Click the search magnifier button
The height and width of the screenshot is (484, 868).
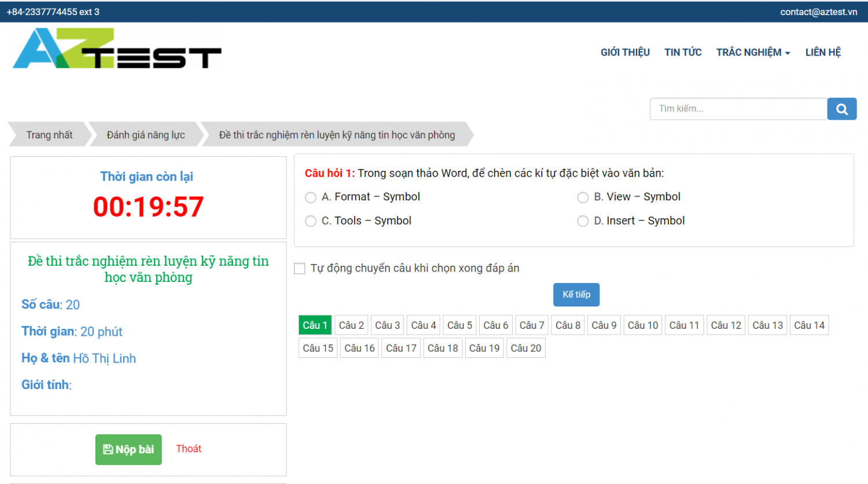click(x=842, y=109)
